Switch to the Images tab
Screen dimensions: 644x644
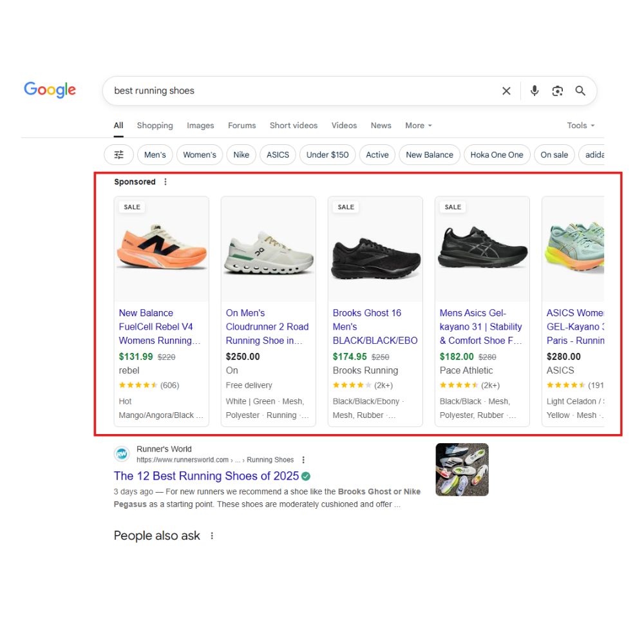click(x=200, y=126)
